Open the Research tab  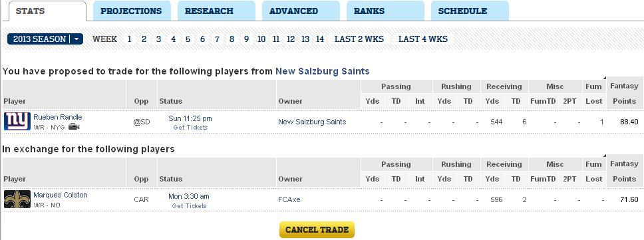[216, 11]
